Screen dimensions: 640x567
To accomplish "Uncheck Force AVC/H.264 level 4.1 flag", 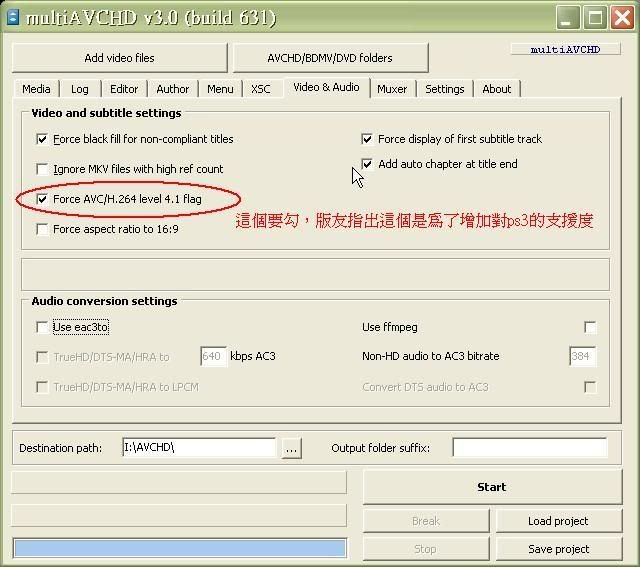I will (42, 199).
